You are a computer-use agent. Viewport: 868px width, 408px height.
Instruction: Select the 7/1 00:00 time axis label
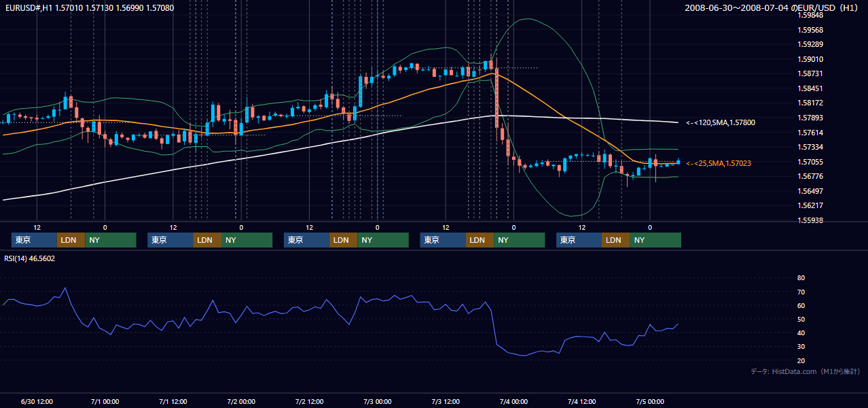click(105, 401)
